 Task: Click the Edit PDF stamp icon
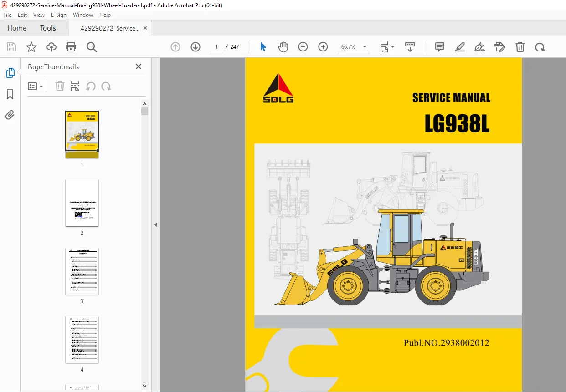[500, 47]
